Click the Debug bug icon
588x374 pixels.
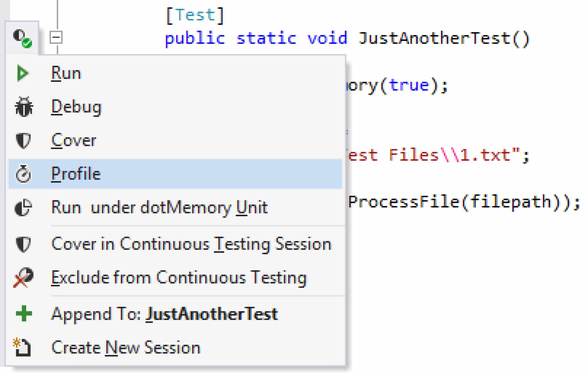pos(23,106)
